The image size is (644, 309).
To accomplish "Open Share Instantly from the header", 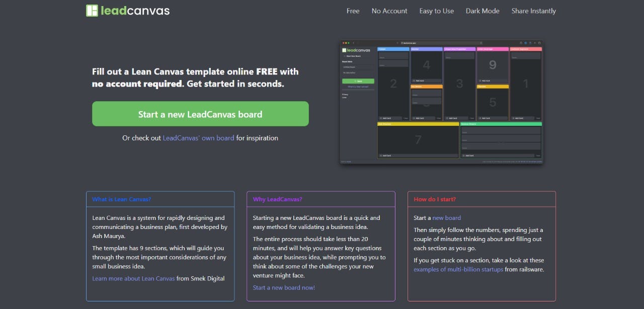I will click(533, 11).
